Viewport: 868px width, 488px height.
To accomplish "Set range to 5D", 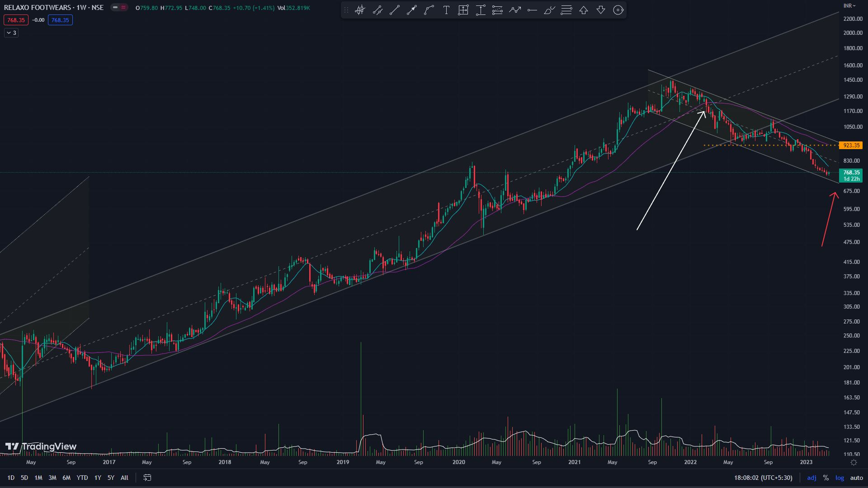I will click(24, 478).
